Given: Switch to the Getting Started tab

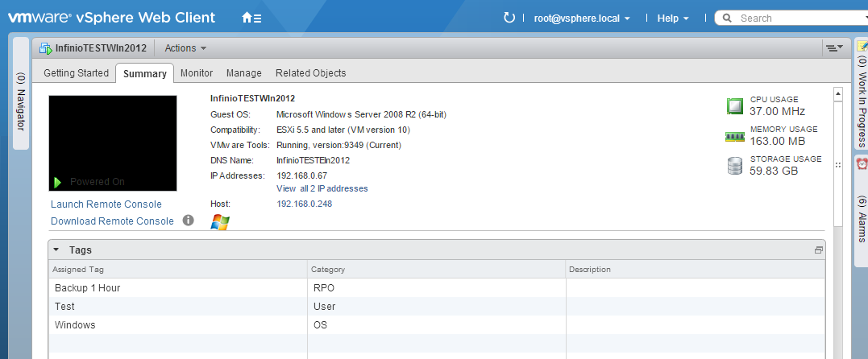Looking at the screenshot, I should (x=77, y=73).
